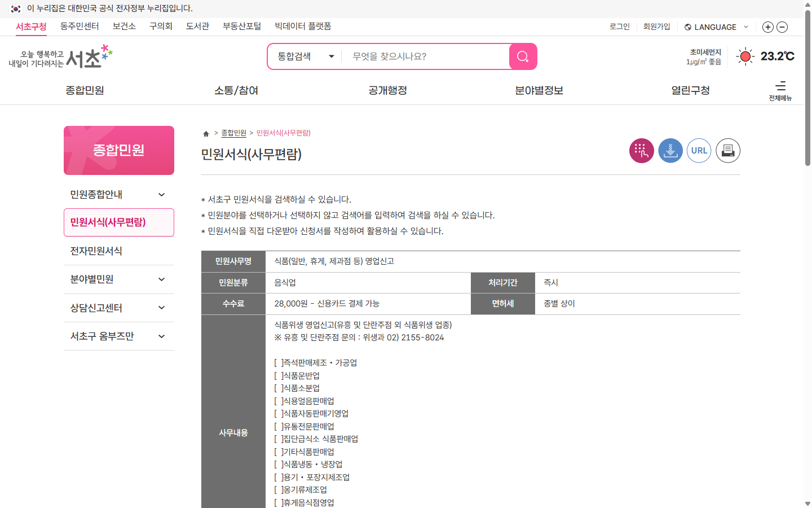The image size is (812, 508).
Task: Go to 보건소 site link
Action: tap(124, 27)
